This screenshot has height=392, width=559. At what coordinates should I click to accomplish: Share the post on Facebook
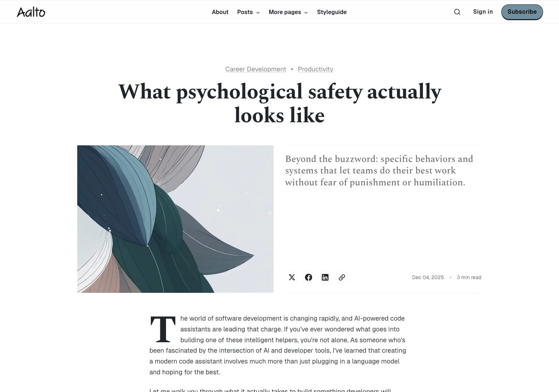click(309, 277)
